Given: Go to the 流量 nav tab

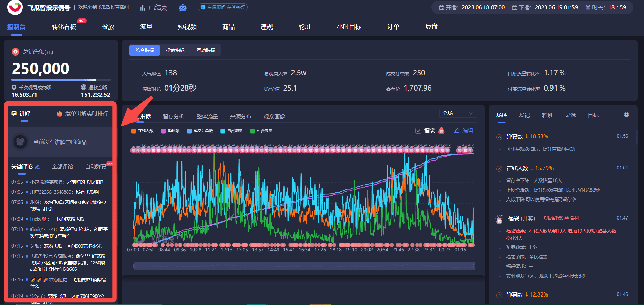Looking at the screenshot, I should tap(146, 27).
